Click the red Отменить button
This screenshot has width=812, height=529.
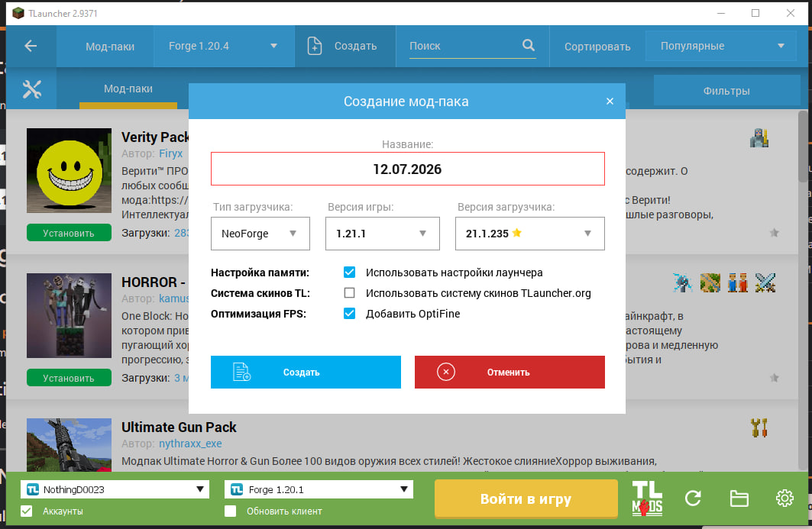coord(510,373)
